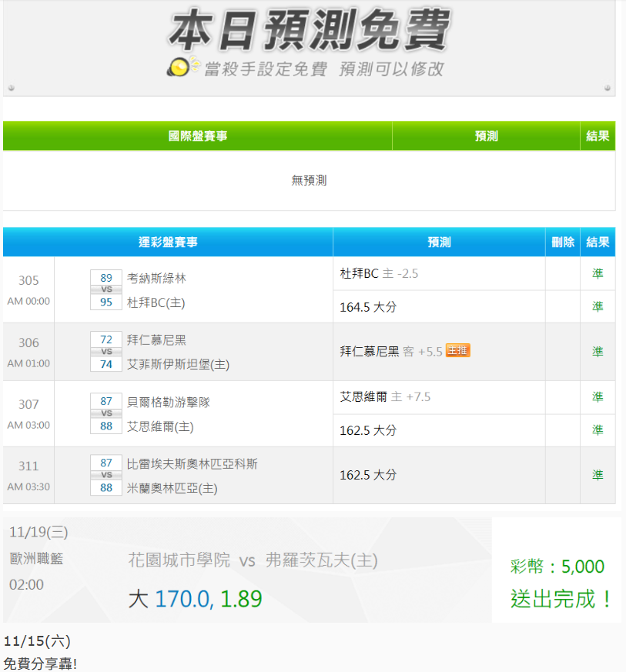Click the 大 170.0, 1.89 odds text
Image resolution: width=626 pixels, height=672 pixels.
click(195, 598)
